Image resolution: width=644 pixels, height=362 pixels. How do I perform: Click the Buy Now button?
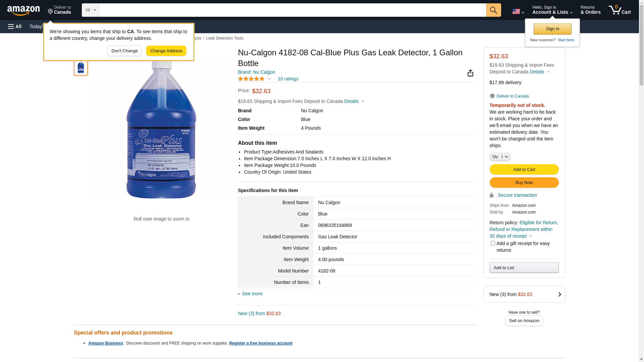coord(524,182)
